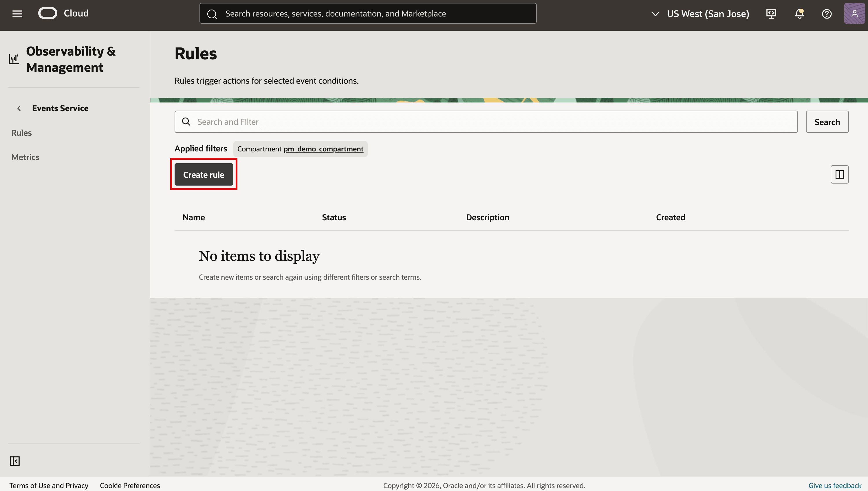Open the notifications bell
This screenshot has width=868, height=491.
click(799, 14)
